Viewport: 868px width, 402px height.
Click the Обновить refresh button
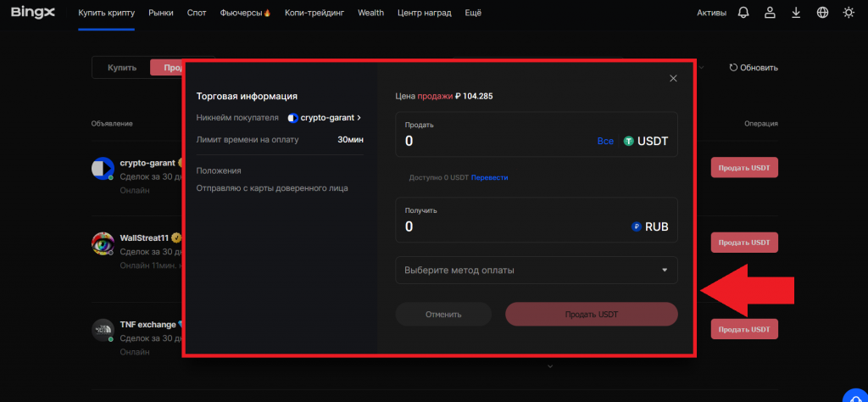[754, 68]
